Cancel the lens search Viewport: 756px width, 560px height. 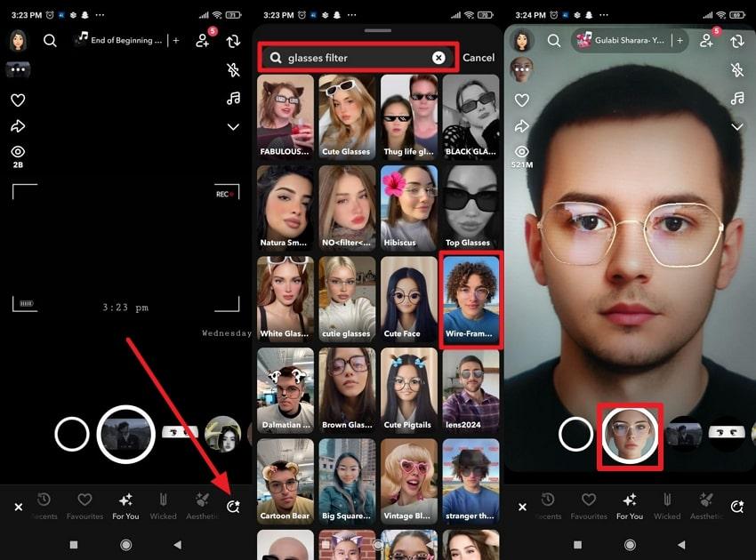point(479,58)
